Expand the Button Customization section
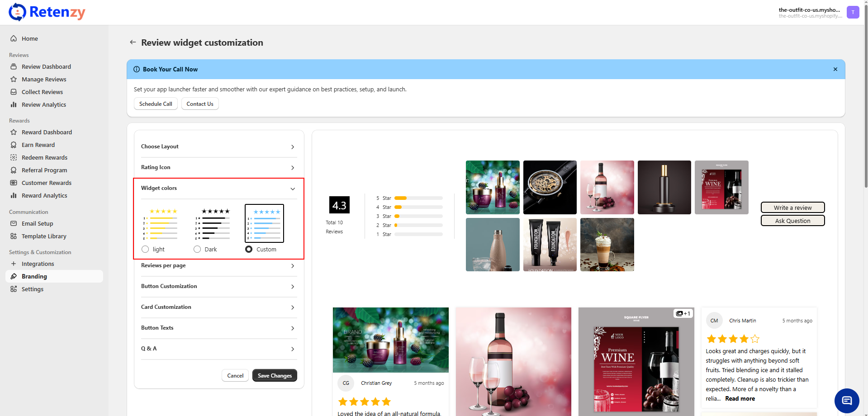 point(218,286)
